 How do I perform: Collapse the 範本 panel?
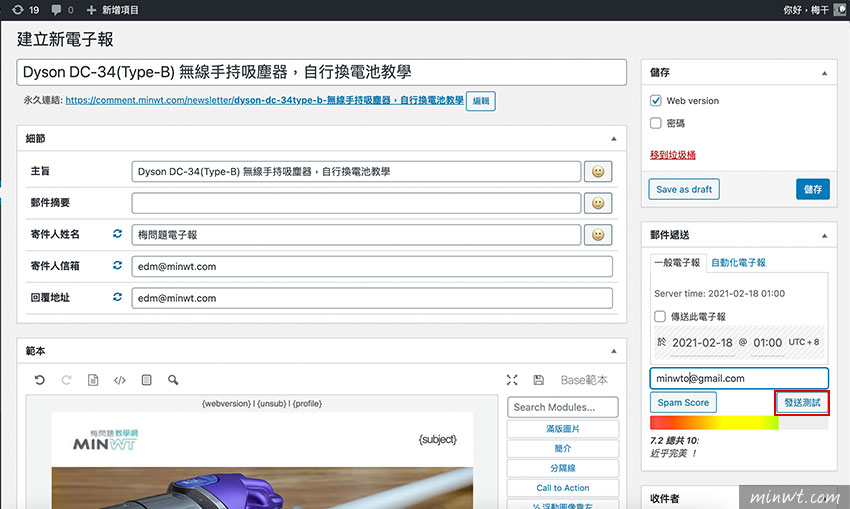(x=614, y=351)
